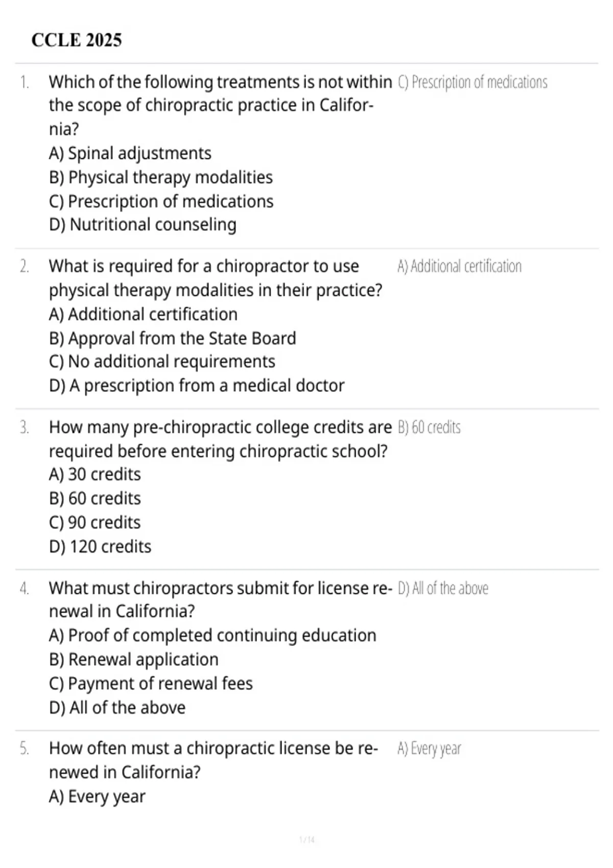Select option A) Additional certification under question 2
This screenshot has height=868, width=613.
[x=144, y=314]
